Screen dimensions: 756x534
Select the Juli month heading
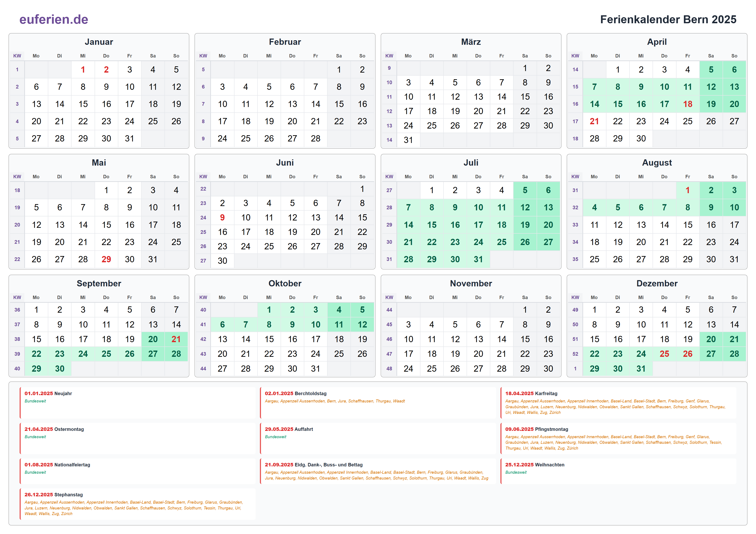(x=471, y=163)
